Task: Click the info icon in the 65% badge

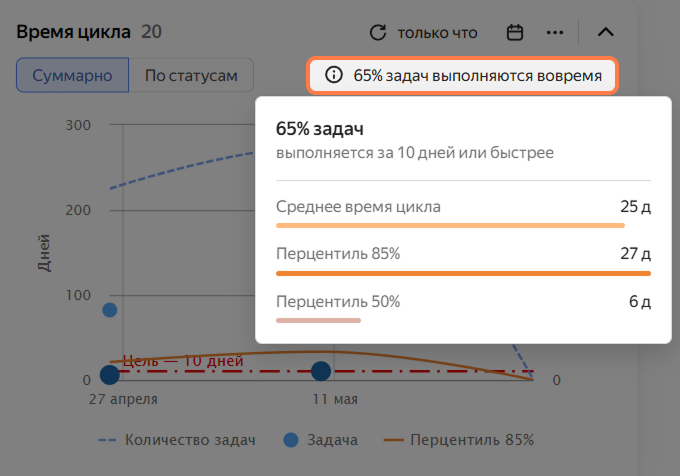Action: coord(333,75)
